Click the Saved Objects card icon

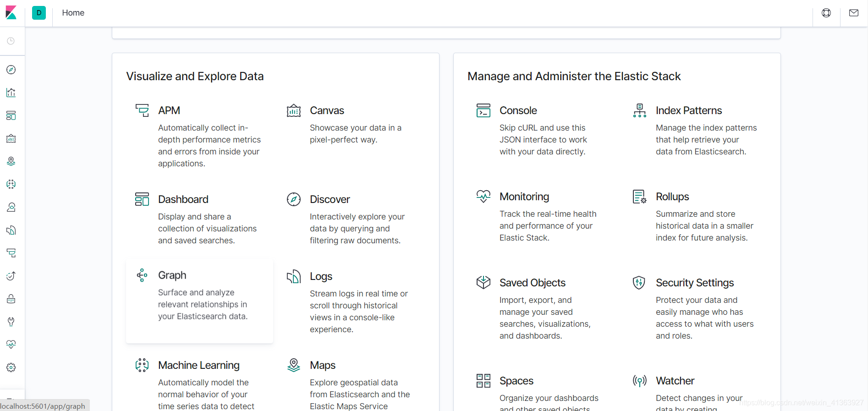pos(483,282)
